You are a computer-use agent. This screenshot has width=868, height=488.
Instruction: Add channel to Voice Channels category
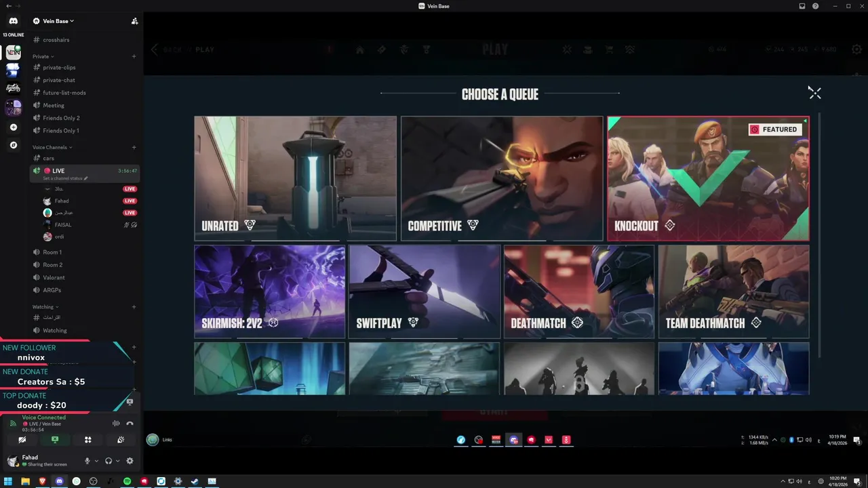coord(134,147)
